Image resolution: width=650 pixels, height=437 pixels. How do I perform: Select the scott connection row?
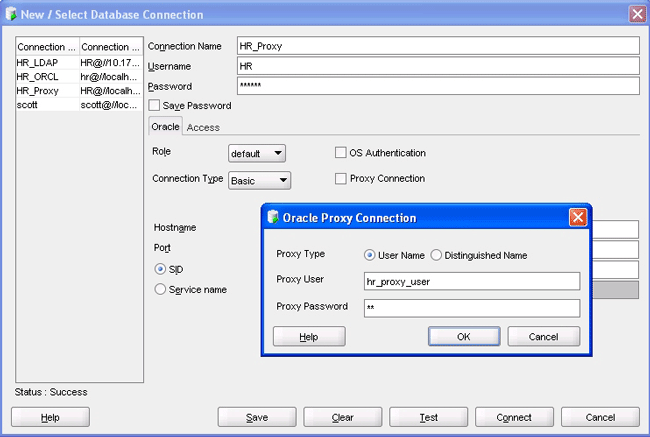coord(79,105)
